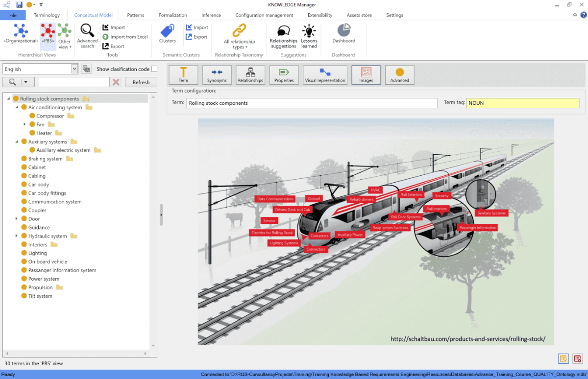
Task: Expand the Fan tree node
Action: [x=25, y=124]
